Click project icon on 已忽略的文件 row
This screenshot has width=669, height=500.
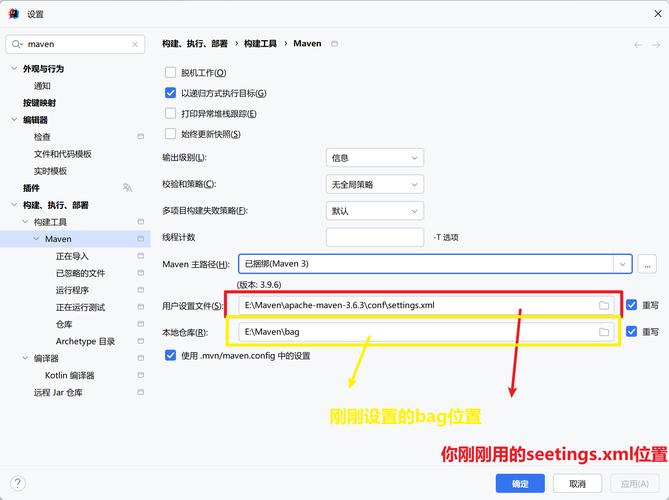(140, 273)
